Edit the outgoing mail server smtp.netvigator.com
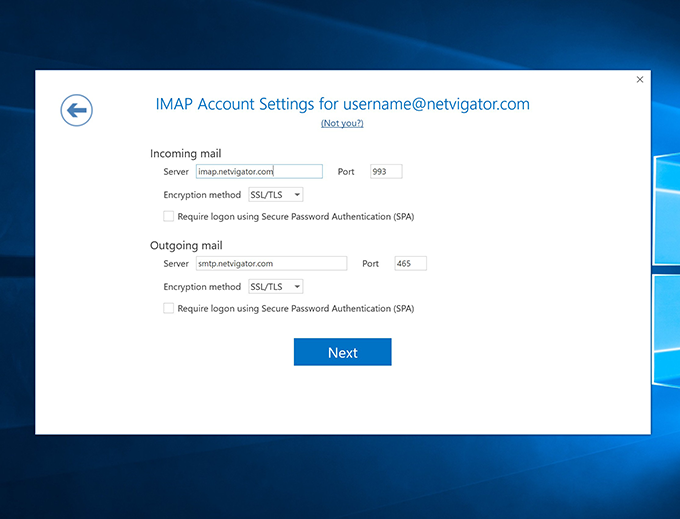680x519 pixels. tap(271, 263)
